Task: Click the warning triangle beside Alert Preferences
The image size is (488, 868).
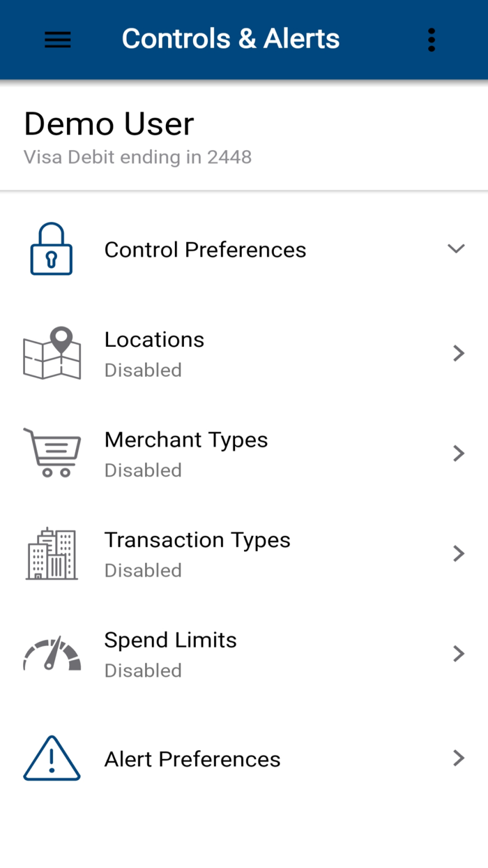Action: (51, 758)
